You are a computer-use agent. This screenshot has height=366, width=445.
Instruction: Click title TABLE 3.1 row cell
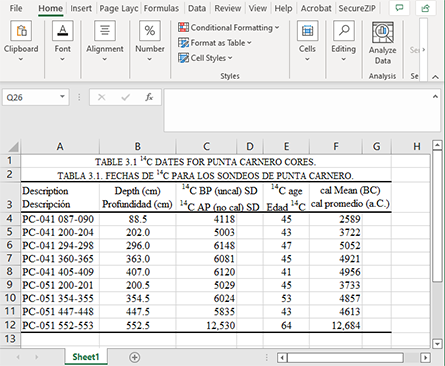click(206, 162)
